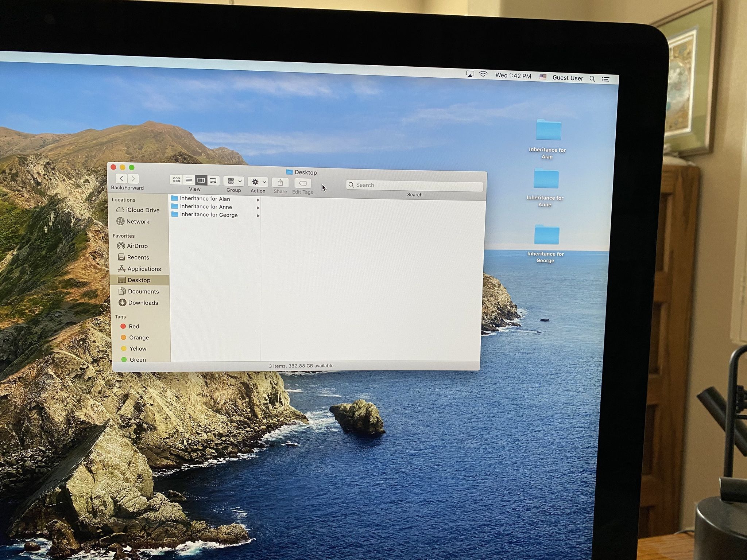Go back in Finder history
Image resolution: width=747 pixels, height=560 pixels.
coord(121,178)
